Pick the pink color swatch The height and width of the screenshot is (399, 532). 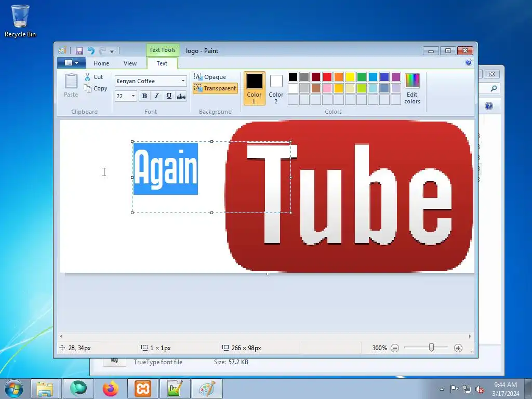point(327,88)
